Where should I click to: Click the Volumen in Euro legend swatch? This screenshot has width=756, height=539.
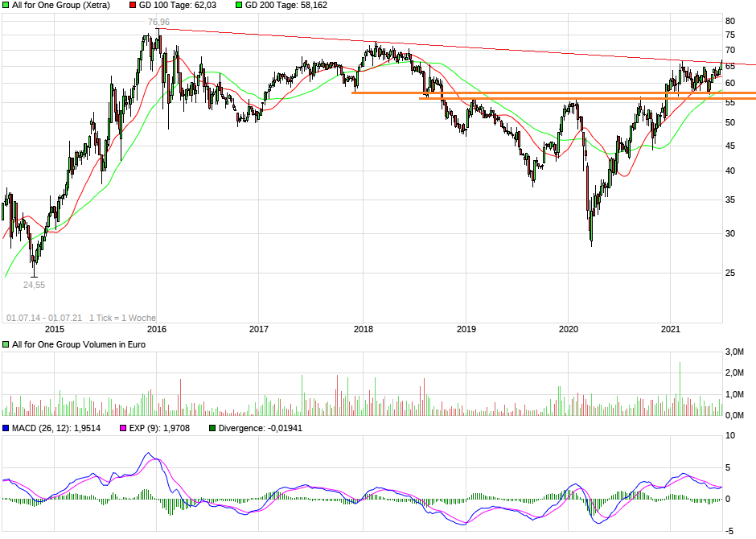[x=6, y=344]
